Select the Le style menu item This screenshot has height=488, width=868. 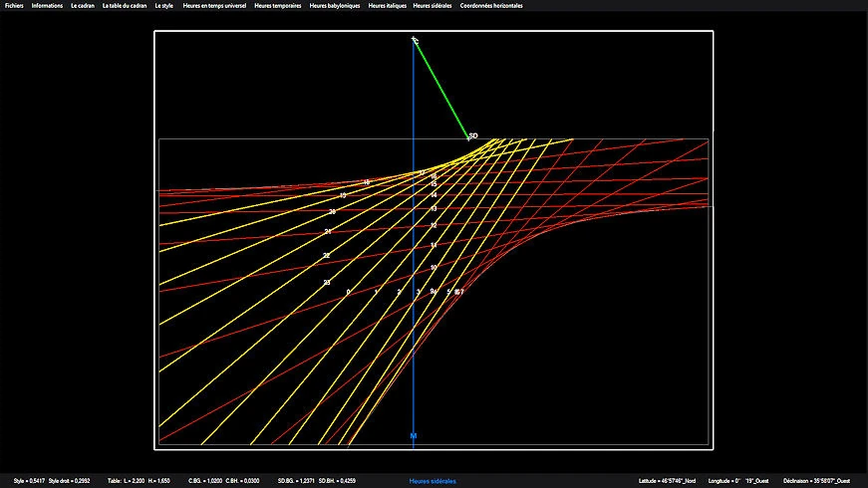(x=164, y=6)
